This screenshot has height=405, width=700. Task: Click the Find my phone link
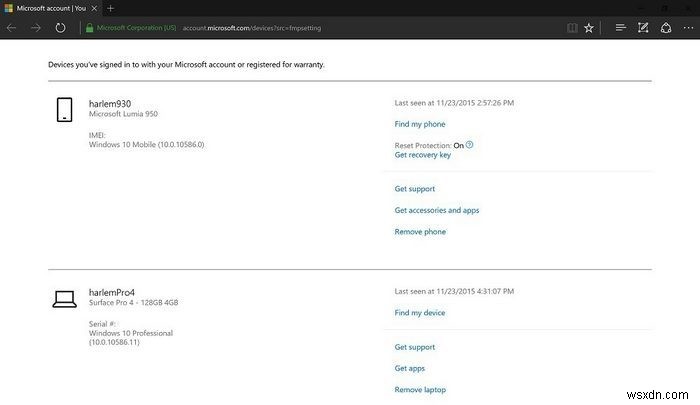[420, 124]
